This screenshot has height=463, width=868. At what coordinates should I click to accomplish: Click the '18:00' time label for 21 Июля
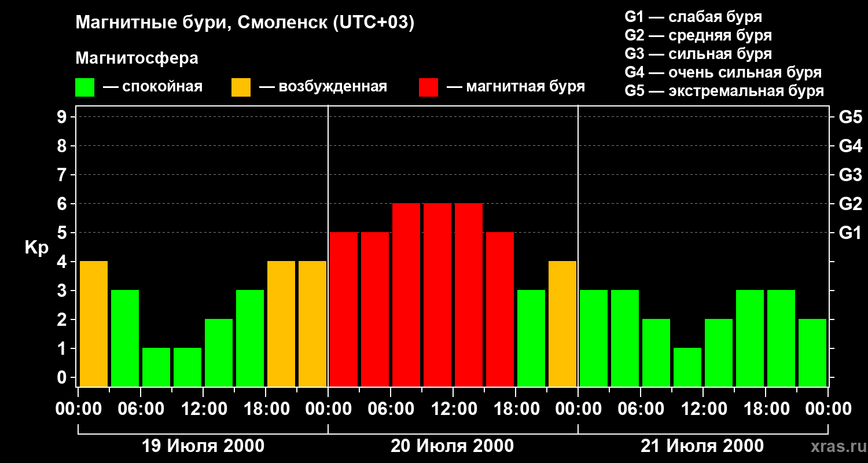point(766,409)
